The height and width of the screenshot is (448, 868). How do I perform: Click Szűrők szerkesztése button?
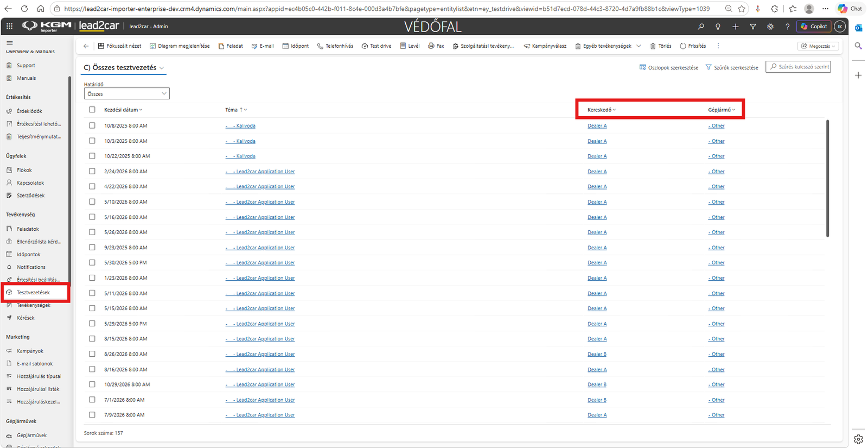click(732, 67)
